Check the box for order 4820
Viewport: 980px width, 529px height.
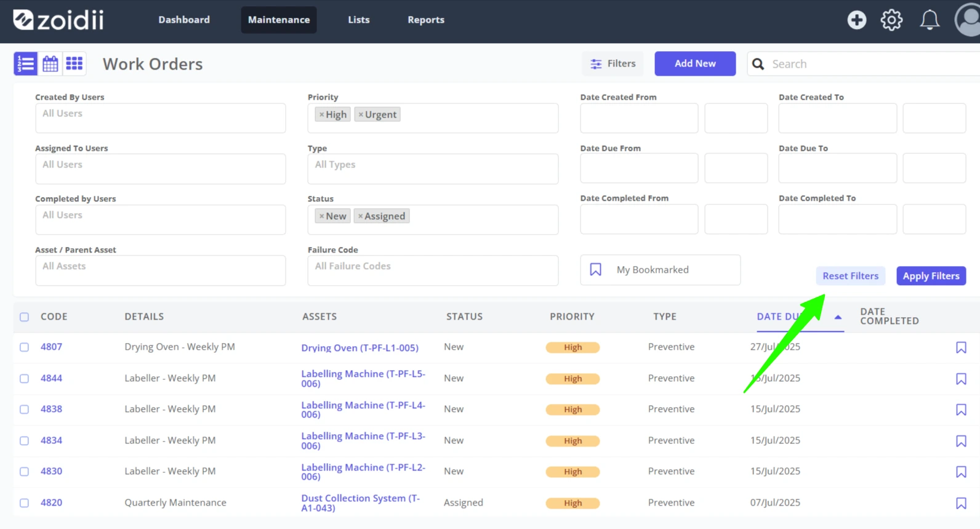click(24, 503)
